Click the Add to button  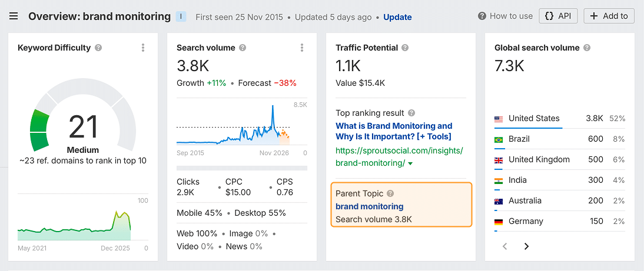609,16
